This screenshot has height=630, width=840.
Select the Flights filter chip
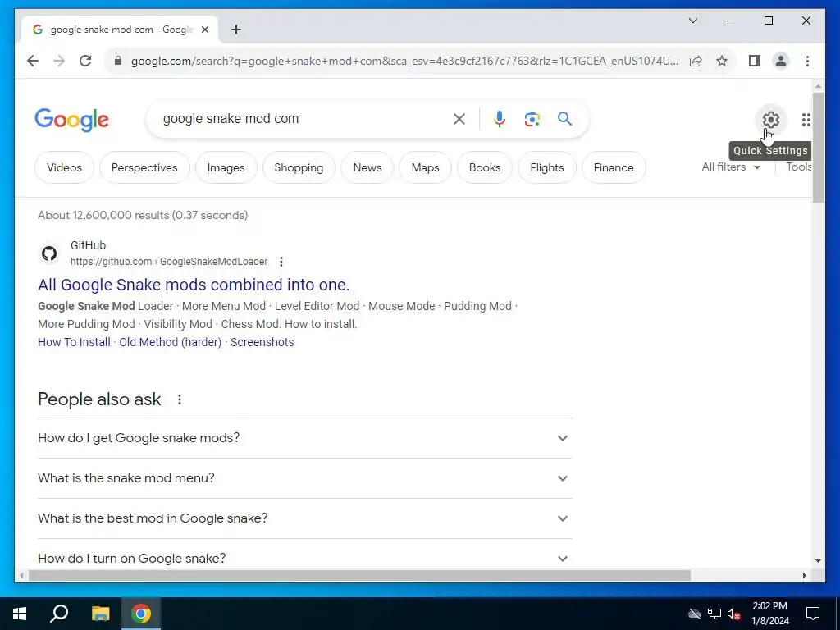[547, 167]
